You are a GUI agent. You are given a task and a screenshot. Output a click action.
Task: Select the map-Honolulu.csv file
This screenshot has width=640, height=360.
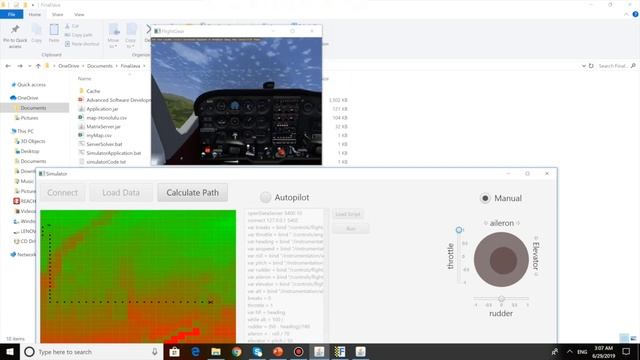pos(107,118)
